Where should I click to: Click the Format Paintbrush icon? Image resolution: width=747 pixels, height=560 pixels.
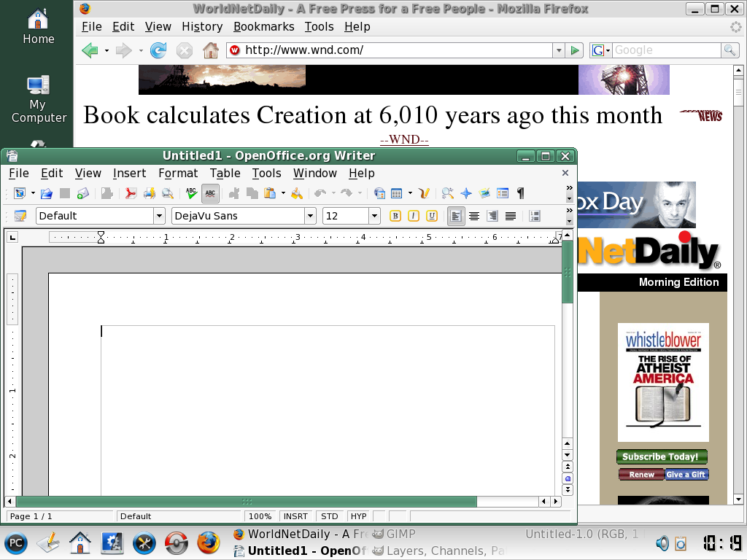tap(297, 193)
